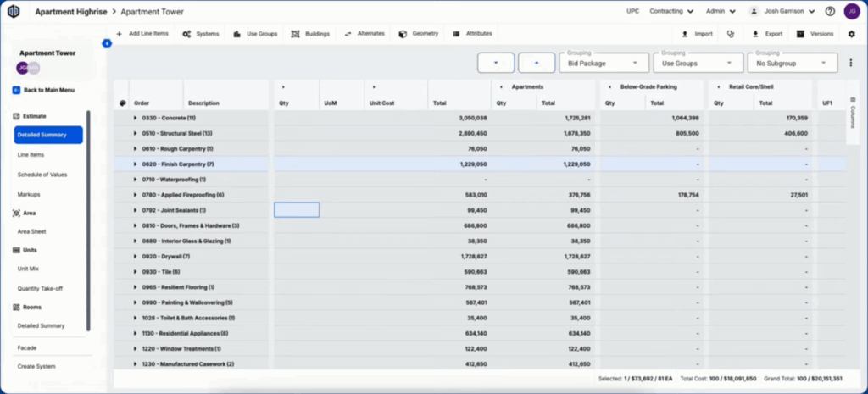Image resolution: width=868 pixels, height=394 pixels.
Task: Open Geometry from the toolbar
Action: click(419, 34)
